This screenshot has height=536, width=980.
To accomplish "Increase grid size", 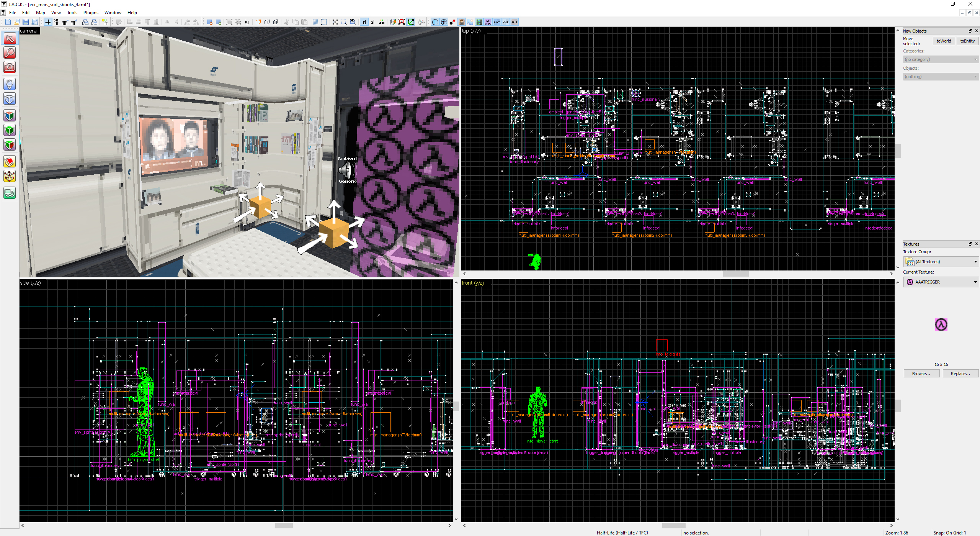I will (x=73, y=22).
